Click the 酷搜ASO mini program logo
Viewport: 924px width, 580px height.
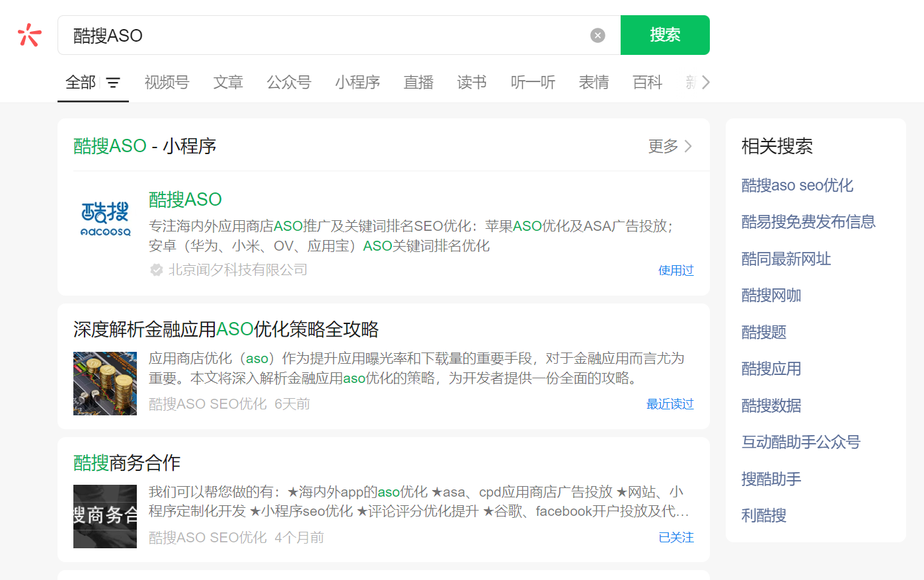[105, 220]
